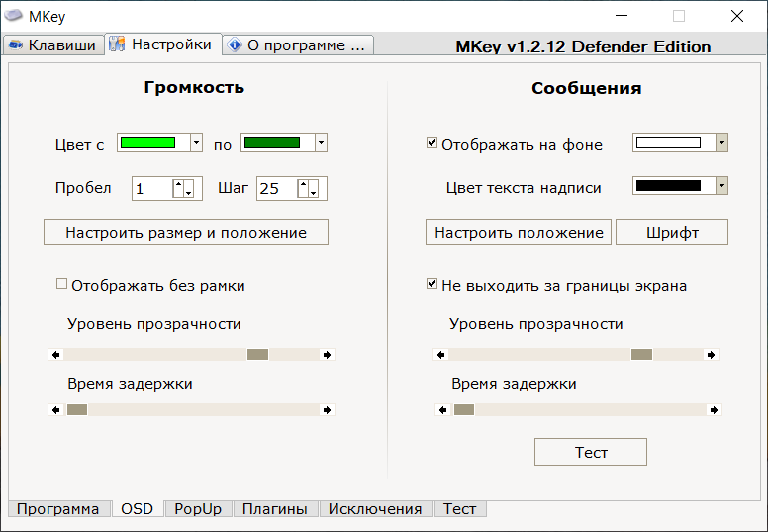Click the dark green volume end color swatch
Screen dimensions: 768x532
(272, 143)
